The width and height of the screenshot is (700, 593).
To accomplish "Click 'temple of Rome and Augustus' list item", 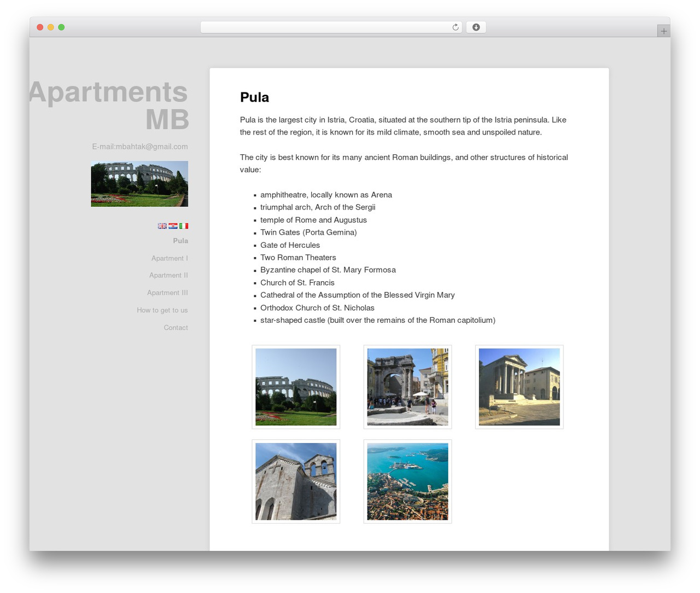I will (x=313, y=220).
